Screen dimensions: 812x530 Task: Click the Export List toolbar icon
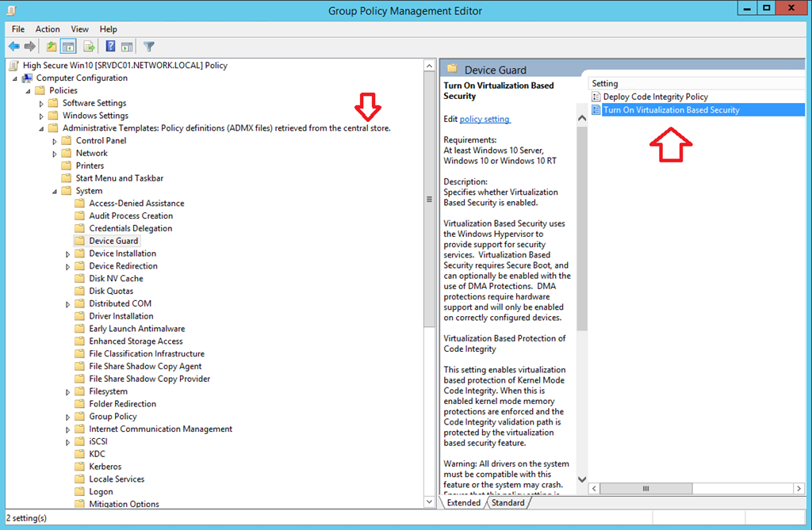coord(90,47)
